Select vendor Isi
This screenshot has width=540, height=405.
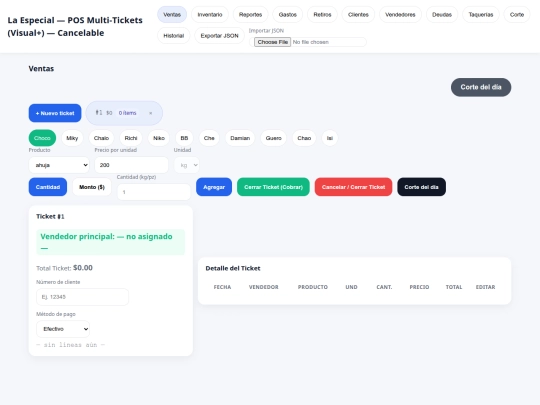tap(330, 138)
